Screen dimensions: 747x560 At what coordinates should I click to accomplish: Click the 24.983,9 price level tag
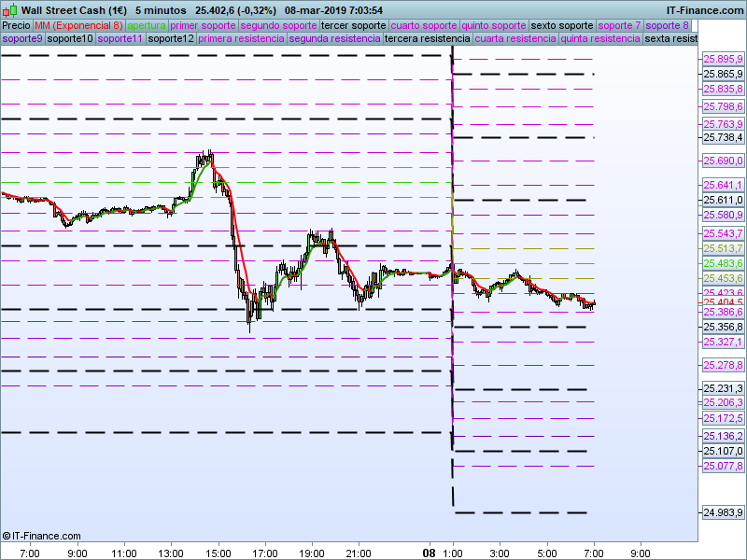pyautogui.click(x=723, y=512)
